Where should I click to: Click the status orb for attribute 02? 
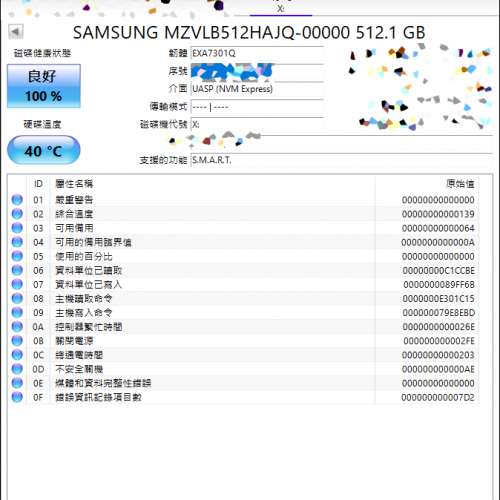(x=17, y=214)
